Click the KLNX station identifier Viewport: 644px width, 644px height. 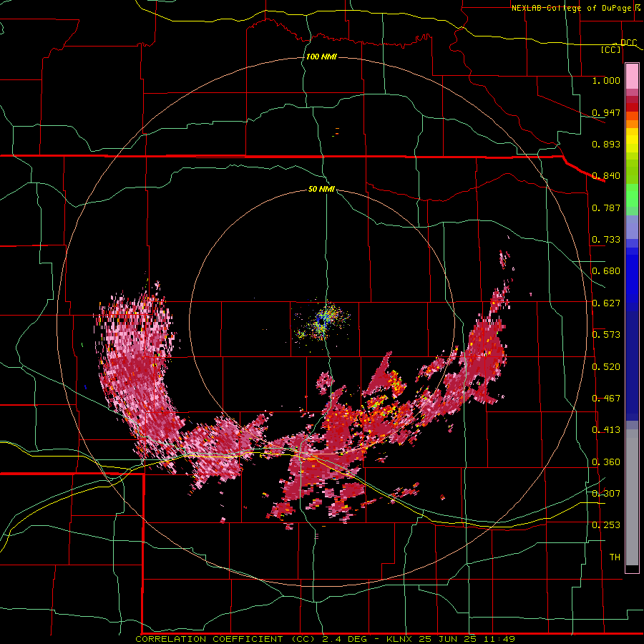400,639
